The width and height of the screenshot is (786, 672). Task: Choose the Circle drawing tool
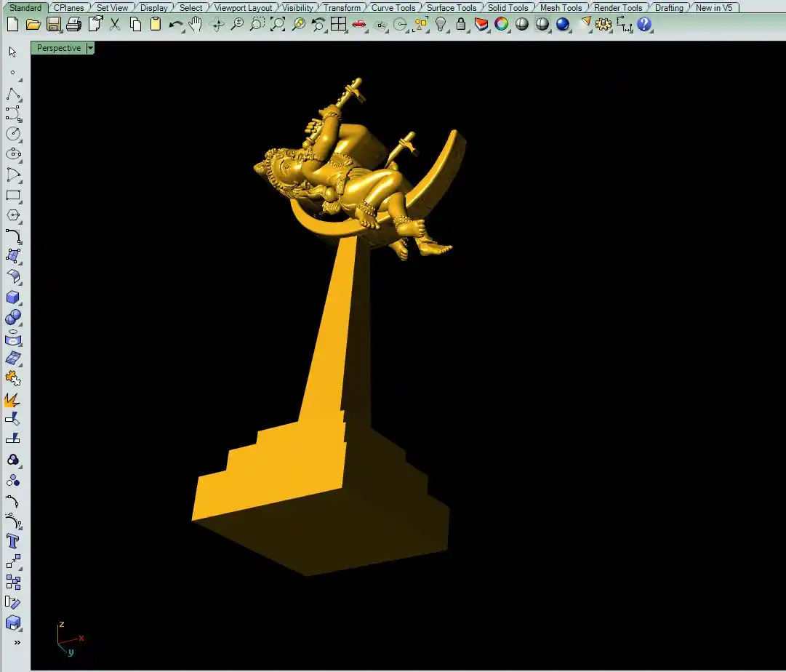tap(12, 134)
